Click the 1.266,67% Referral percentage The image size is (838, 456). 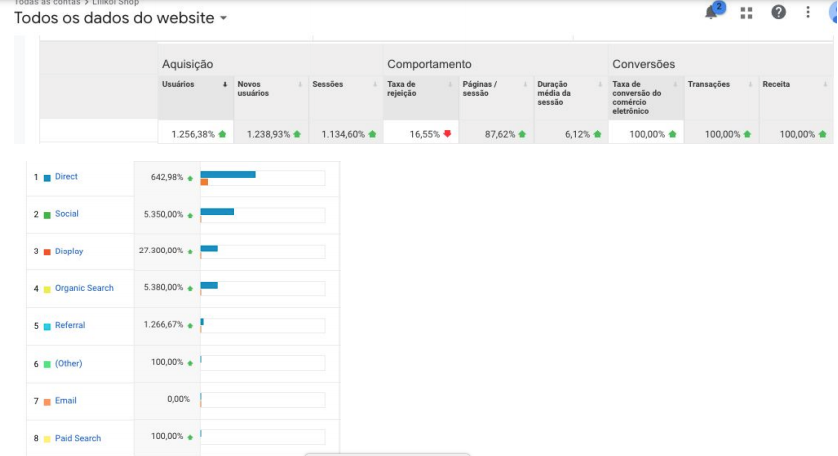[163, 324]
